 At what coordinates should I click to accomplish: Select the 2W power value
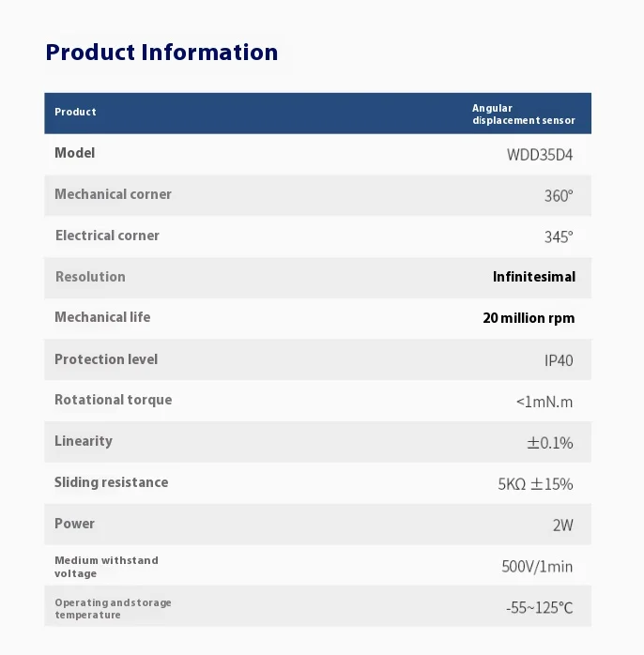pos(562,526)
